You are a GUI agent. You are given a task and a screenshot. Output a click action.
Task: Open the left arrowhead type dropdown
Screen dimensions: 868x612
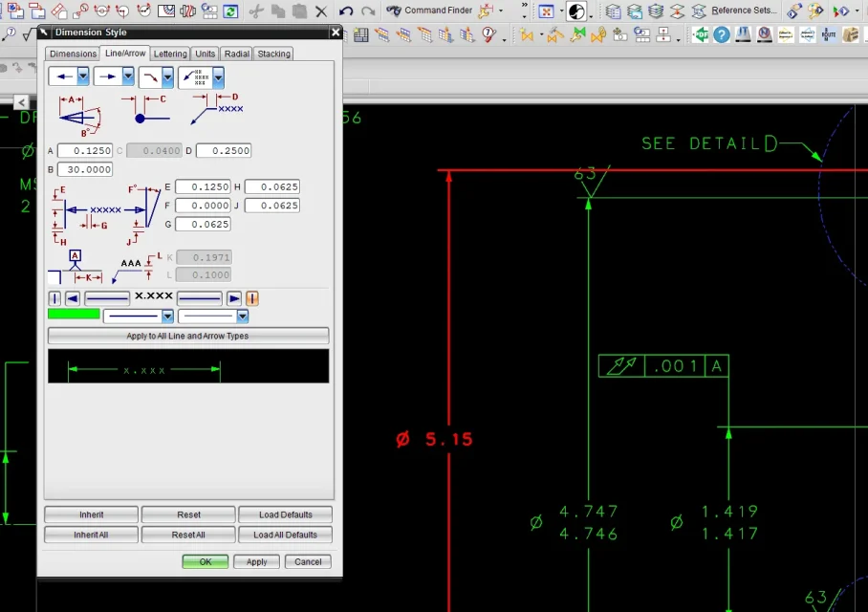[x=83, y=76]
